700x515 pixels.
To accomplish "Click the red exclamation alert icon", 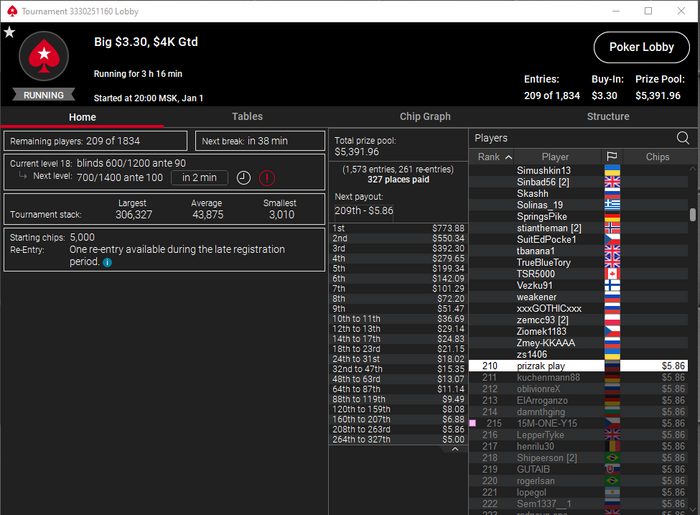I will click(267, 178).
